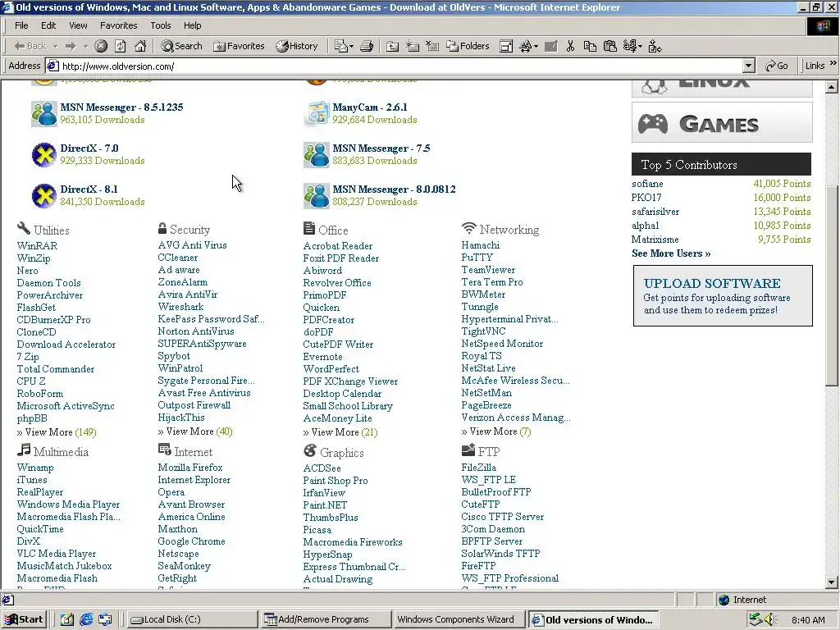Screen dimensions: 840x630
Task: Launch Internet Explorer from Quick Launch
Action: pyautogui.click(x=85, y=619)
